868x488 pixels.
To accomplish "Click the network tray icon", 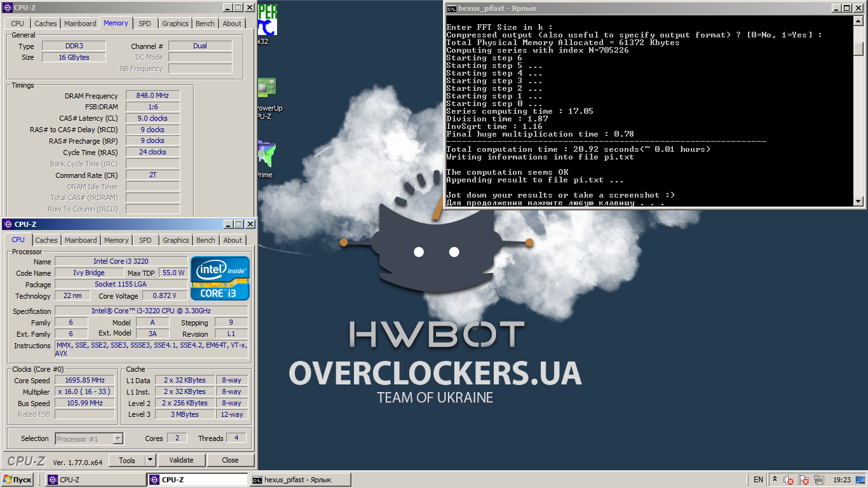I will pyautogui.click(x=819, y=480).
